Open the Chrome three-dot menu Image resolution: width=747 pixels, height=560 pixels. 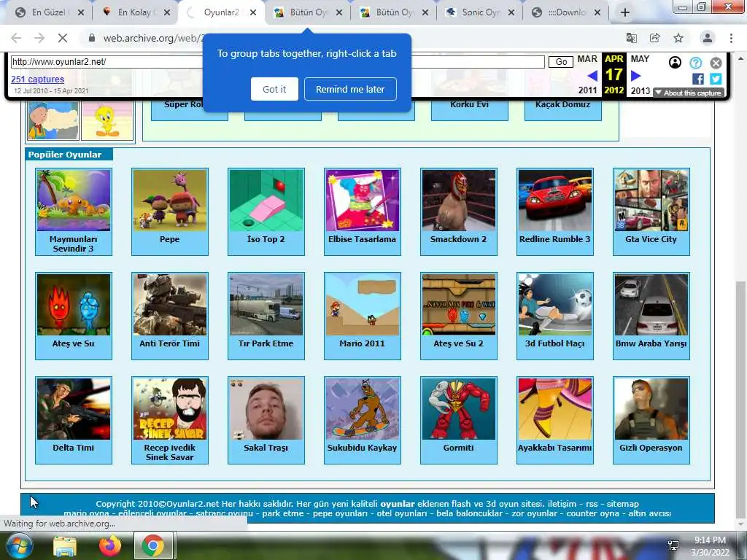pyautogui.click(x=731, y=38)
